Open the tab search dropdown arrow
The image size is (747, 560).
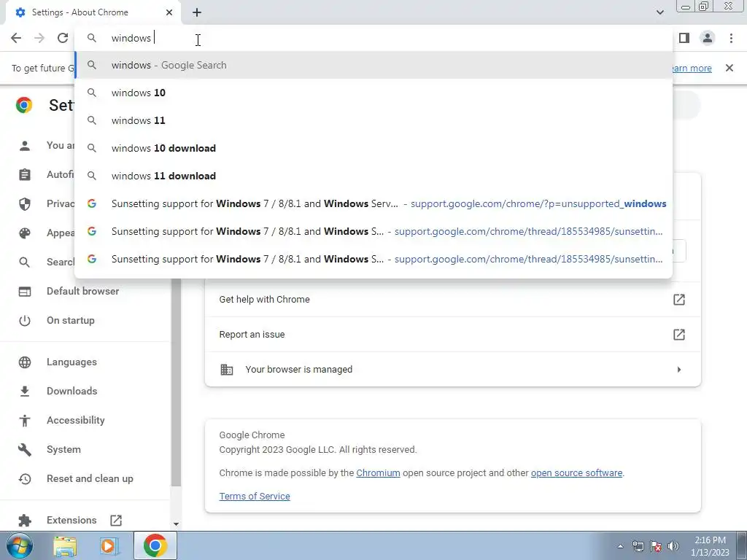tap(659, 12)
